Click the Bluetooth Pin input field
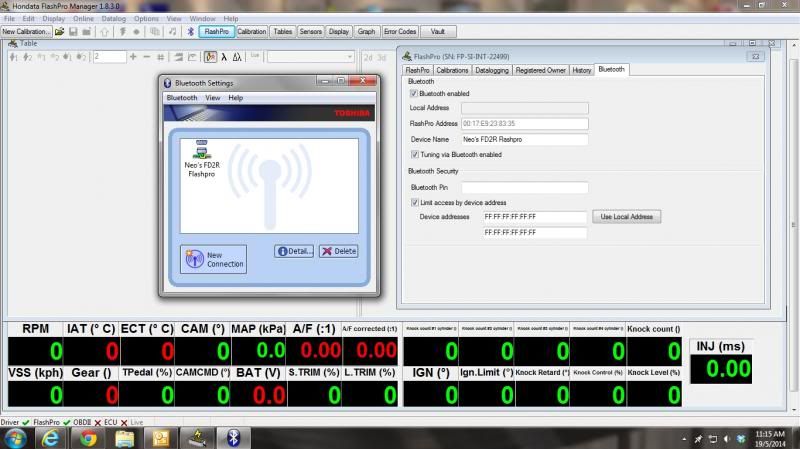This screenshot has height=449, width=800. coord(524,187)
